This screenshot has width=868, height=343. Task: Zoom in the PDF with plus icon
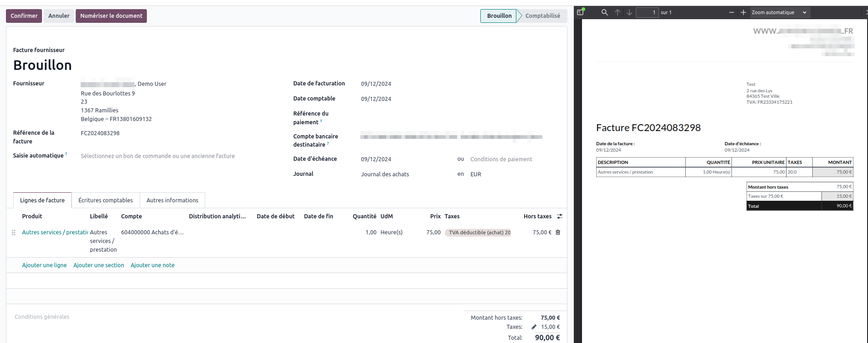(x=743, y=12)
